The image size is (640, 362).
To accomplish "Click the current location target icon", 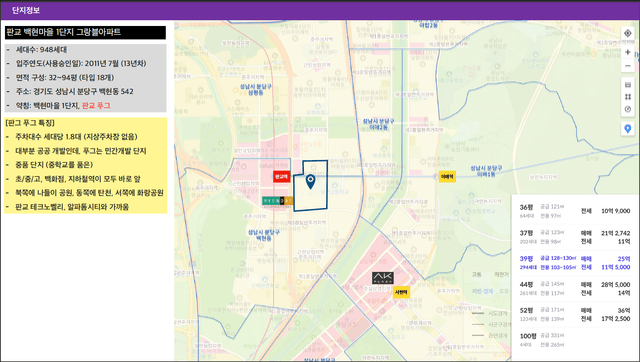I will click(628, 33).
